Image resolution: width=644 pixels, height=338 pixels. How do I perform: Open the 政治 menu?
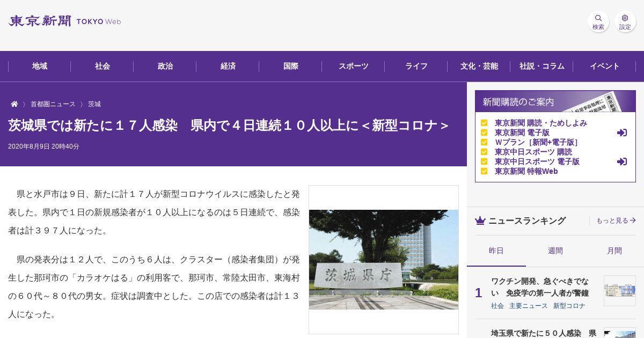[x=165, y=67]
